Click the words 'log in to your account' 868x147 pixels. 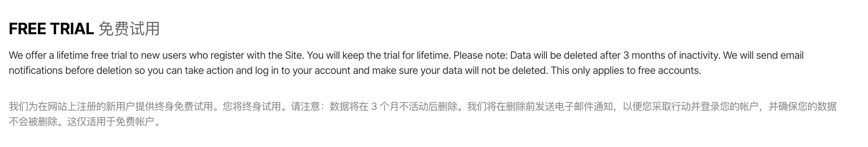click(x=303, y=71)
